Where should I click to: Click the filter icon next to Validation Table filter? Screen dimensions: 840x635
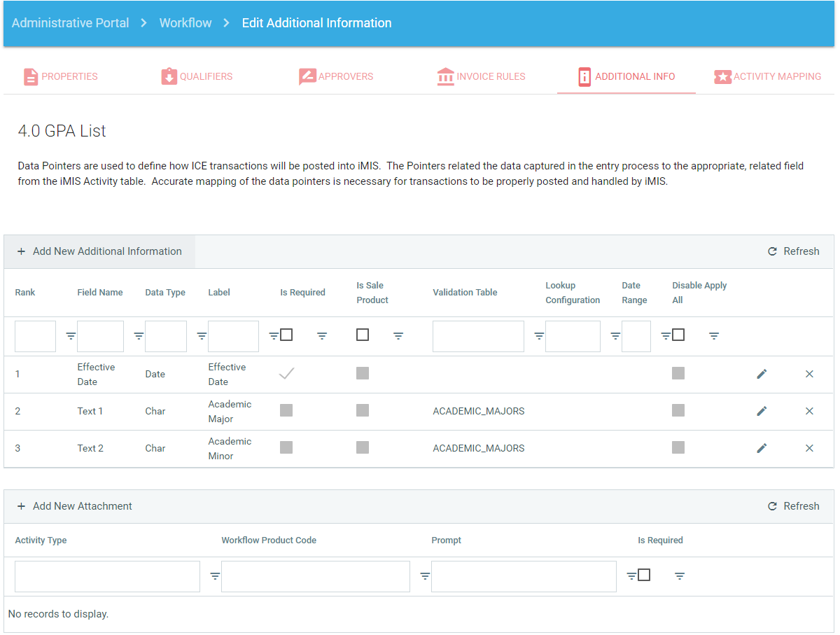pyautogui.click(x=539, y=336)
